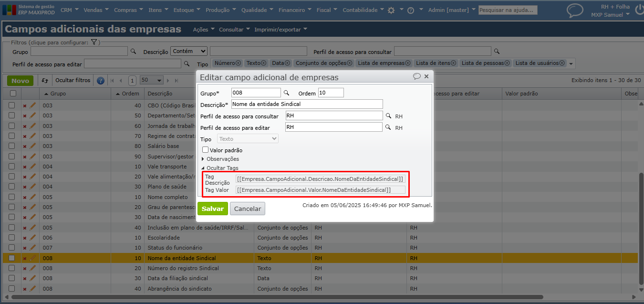Go to first page of the list
644x304 pixels.
(x=113, y=81)
